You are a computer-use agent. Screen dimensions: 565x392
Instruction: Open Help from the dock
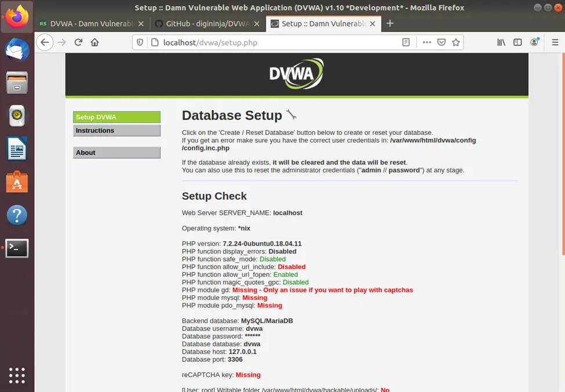click(x=17, y=215)
